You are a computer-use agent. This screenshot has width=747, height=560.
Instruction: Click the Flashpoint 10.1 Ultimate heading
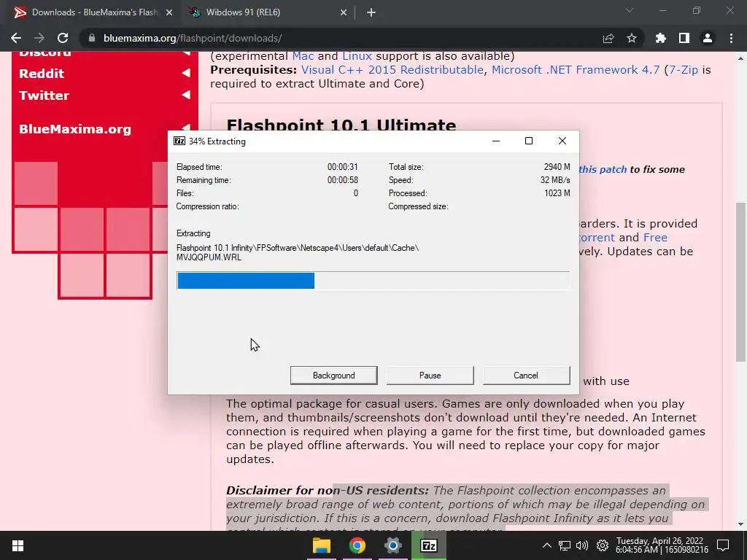(x=341, y=125)
